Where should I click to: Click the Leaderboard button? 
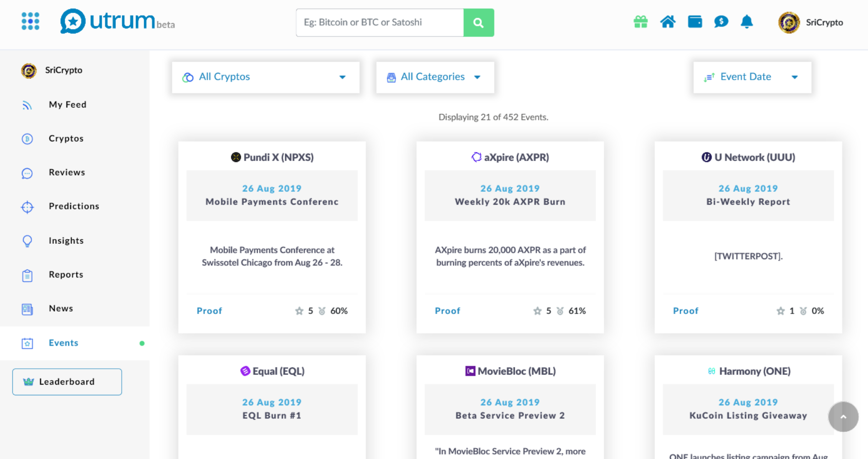pyautogui.click(x=67, y=382)
